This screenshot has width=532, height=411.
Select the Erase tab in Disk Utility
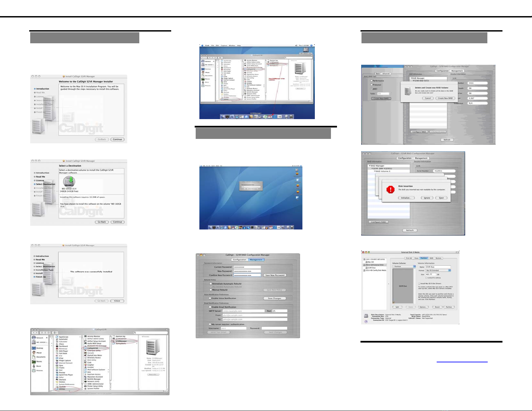pyautogui.click(x=416, y=258)
